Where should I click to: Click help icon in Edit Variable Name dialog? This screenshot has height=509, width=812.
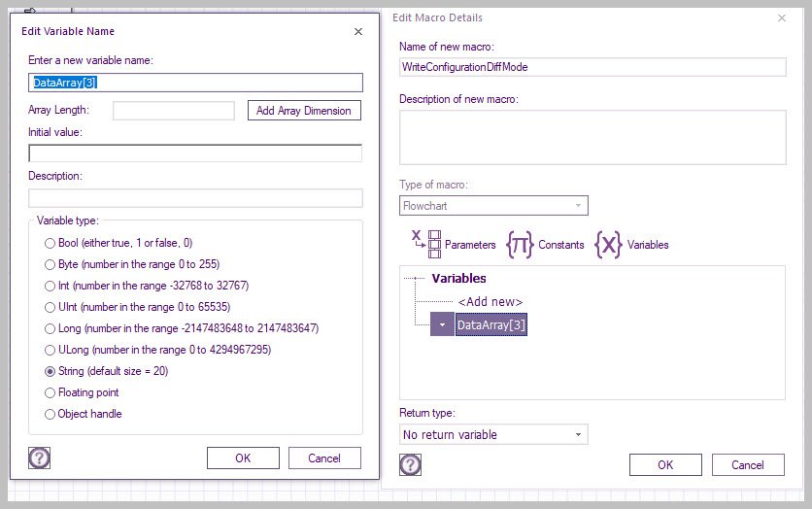click(x=40, y=458)
